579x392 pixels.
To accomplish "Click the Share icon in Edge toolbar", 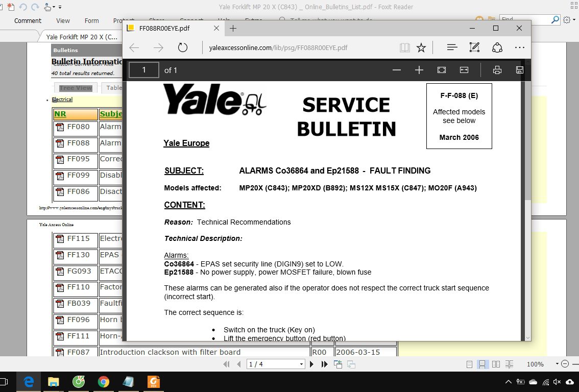I will pyautogui.click(x=497, y=47).
